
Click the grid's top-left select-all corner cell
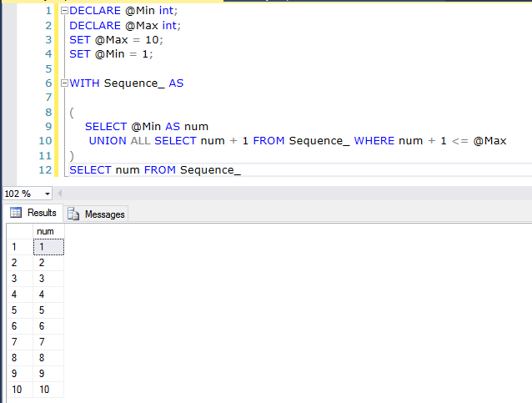pyautogui.click(x=20, y=231)
